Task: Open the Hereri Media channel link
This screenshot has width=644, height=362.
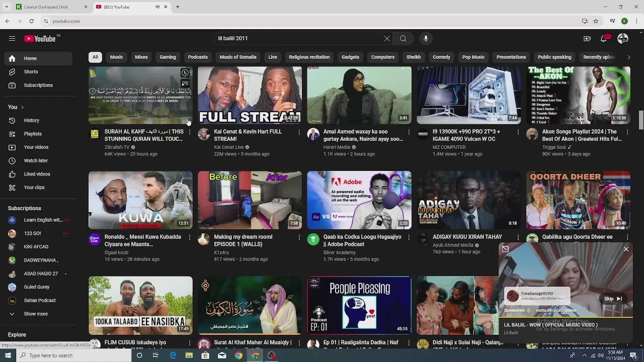Action: click(x=337, y=147)
